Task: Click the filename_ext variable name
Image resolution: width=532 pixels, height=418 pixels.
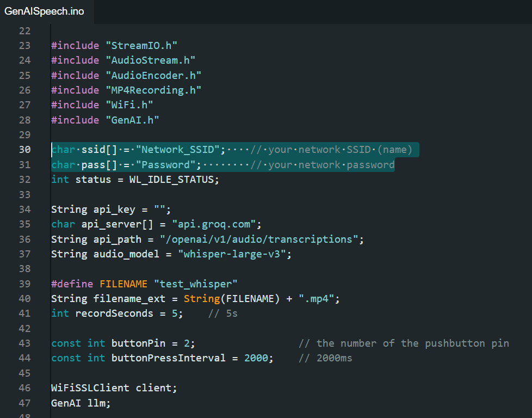Action: click(x=129, y=299)
